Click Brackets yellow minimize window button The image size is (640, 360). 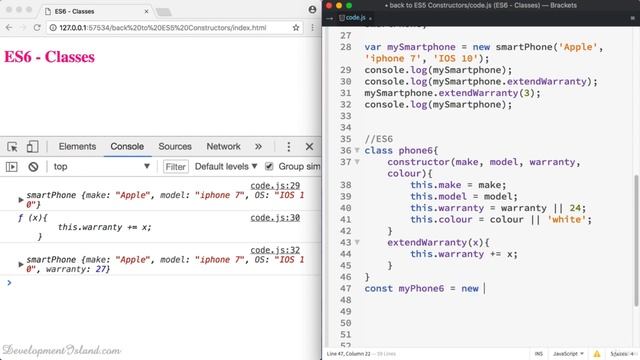coord(339,6)
